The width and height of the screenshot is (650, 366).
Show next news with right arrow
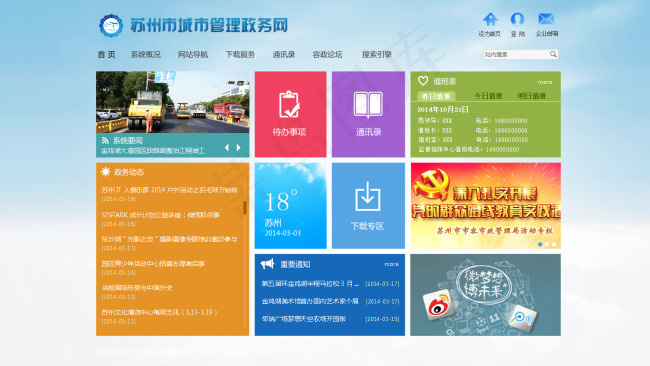238,148
